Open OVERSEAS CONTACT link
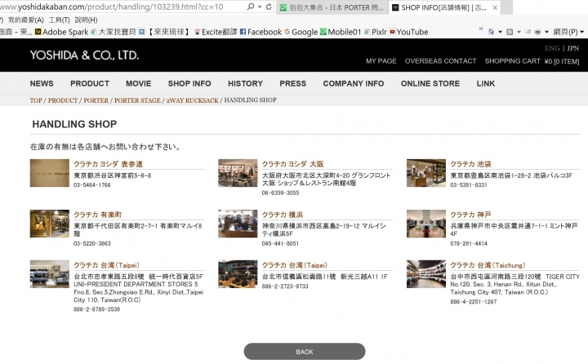The width and height of the screenshot is (588, 364). [x=440, y=61]
